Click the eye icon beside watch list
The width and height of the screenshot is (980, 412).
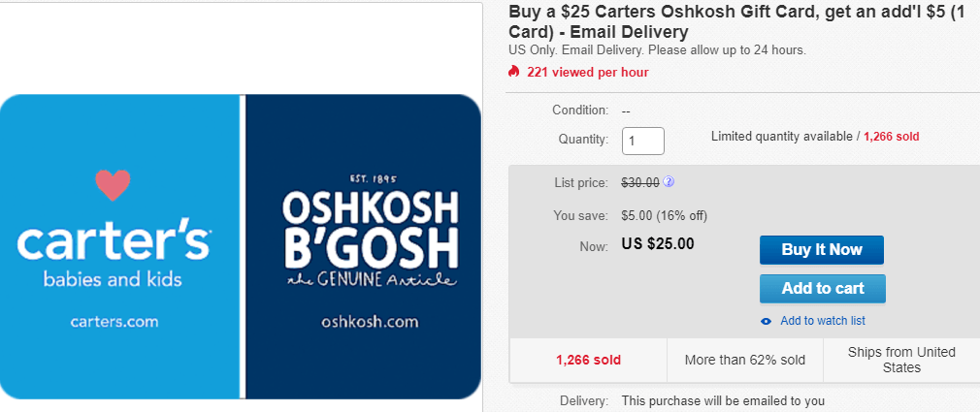click(766, 321)
